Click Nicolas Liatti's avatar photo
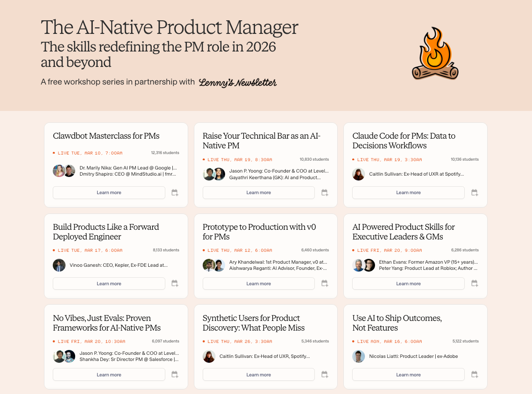Image resolution: width=532 pixels, height=394 pixels. tap(358, 356)
